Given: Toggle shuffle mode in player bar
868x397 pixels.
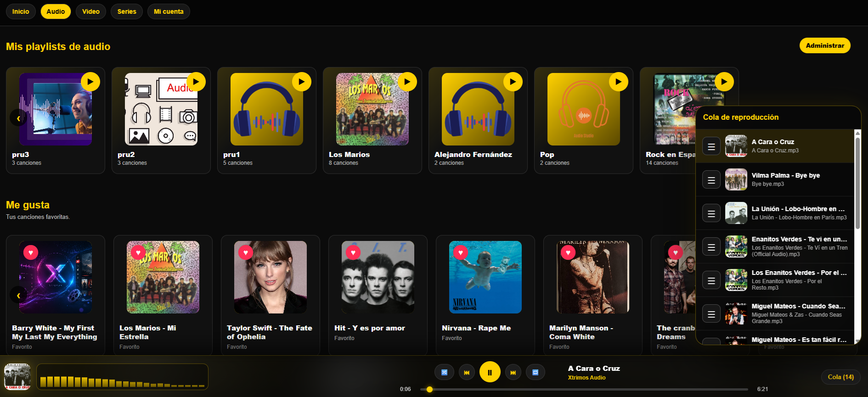Looking at the screenshot, I should (444, 372).
